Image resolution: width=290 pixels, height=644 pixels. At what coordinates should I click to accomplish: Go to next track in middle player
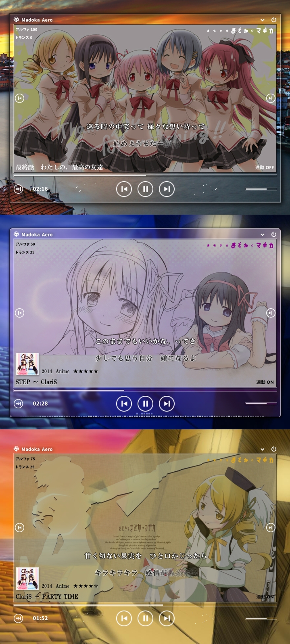(x=167, y=404)
